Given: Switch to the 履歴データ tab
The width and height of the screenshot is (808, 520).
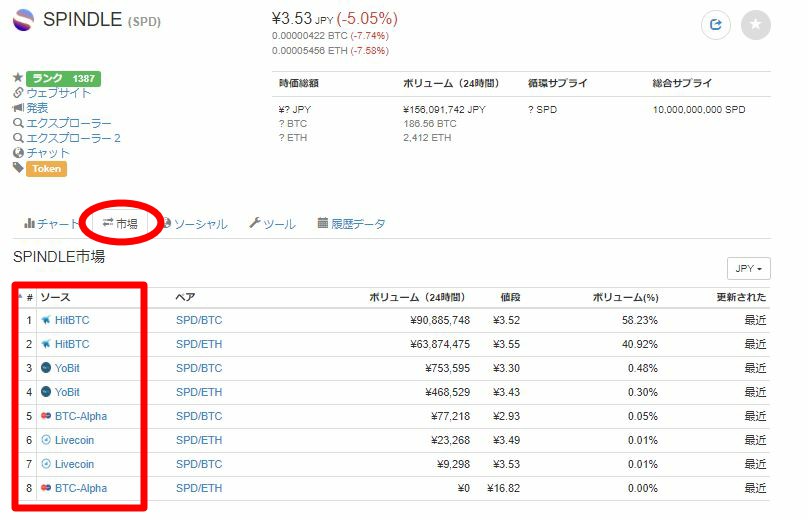Looking at the screenshot, I should (x=351, y=224).
